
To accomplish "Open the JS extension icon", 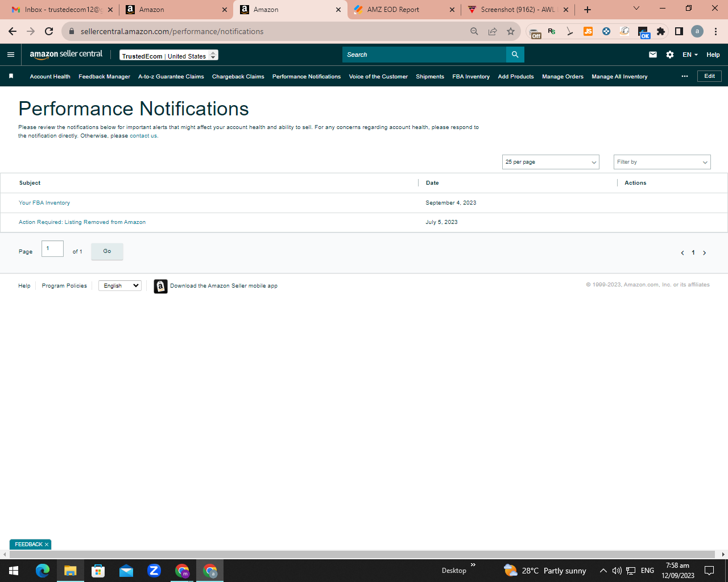I will click(x=588, y=31).
